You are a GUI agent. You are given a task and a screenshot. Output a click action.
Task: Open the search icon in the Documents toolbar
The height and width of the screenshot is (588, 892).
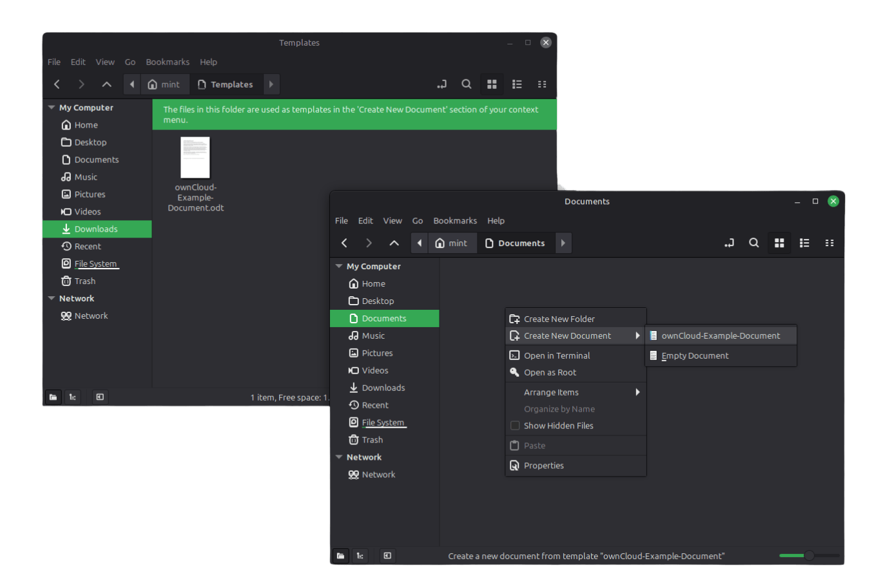click(754, 243)
